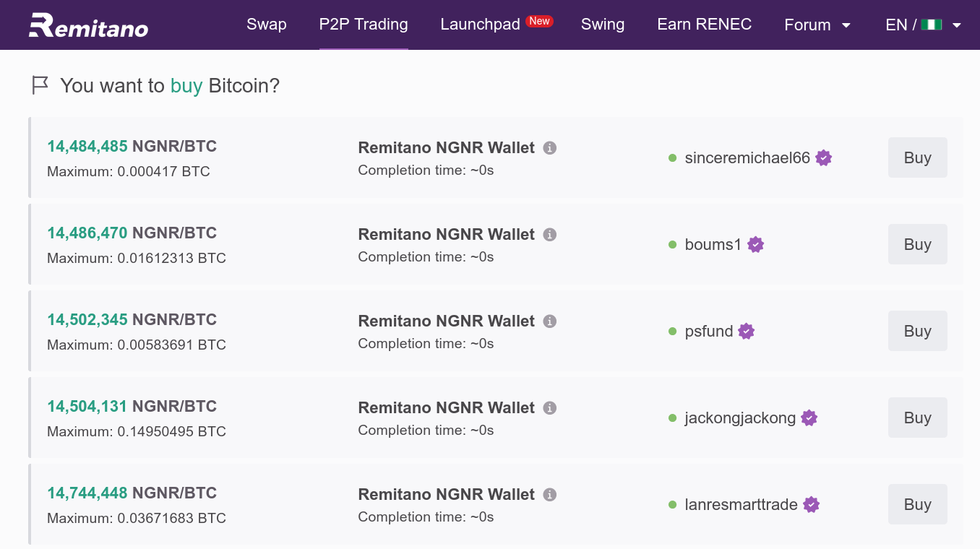Click the Remitano logo
The width and height of the screenshot is (980, 549).
(x=88, y=25)
